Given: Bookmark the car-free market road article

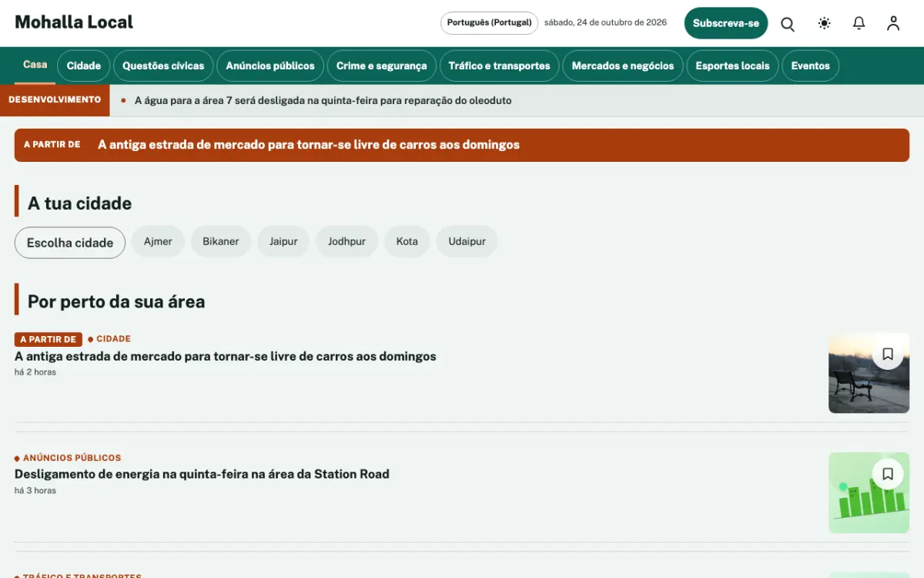Looking at the screenshot, I should [x=888, y=354].
